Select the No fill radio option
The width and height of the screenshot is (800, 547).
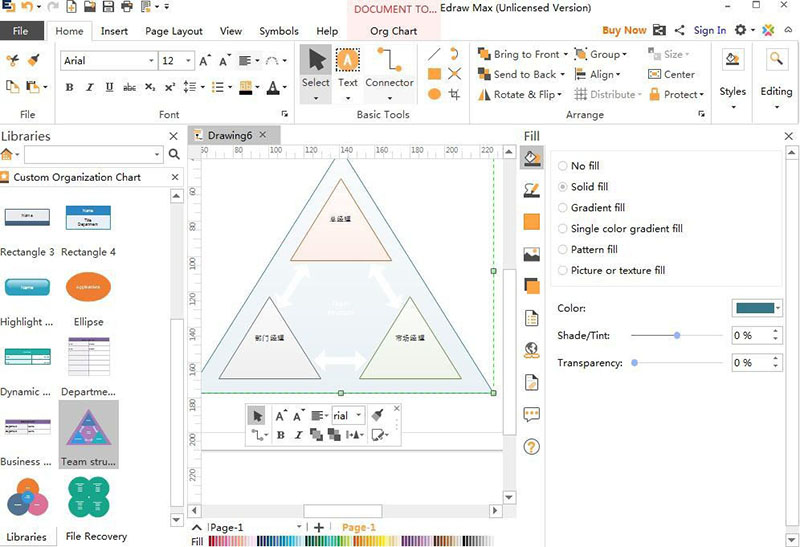coord(564,166)
